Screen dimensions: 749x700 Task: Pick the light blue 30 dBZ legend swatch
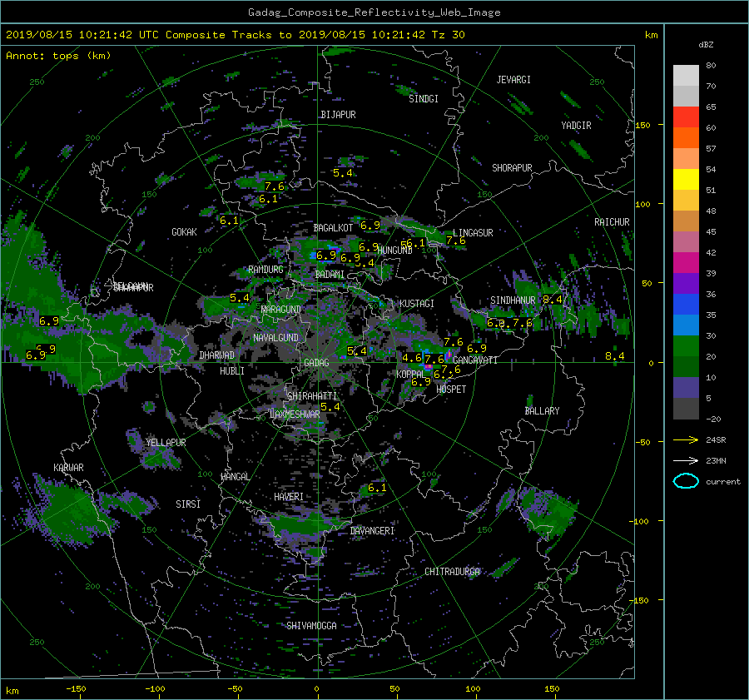click(x=686, y=325)
